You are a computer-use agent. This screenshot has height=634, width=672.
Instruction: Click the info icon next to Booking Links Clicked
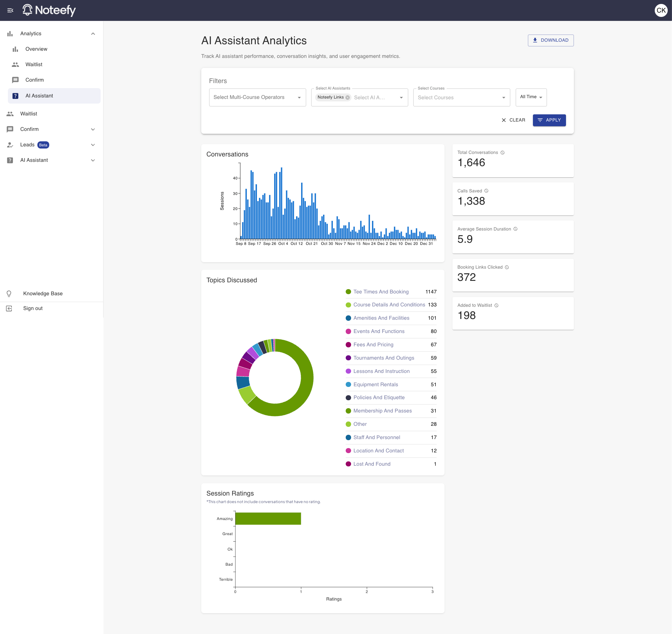pos(507,267)
